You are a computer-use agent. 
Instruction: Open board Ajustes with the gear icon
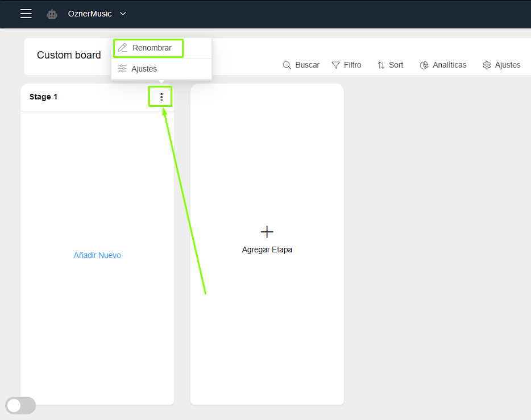coord(487,65)
